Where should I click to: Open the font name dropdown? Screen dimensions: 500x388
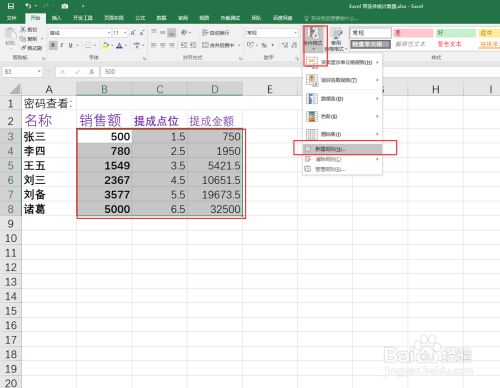click(x=109, y=33)
